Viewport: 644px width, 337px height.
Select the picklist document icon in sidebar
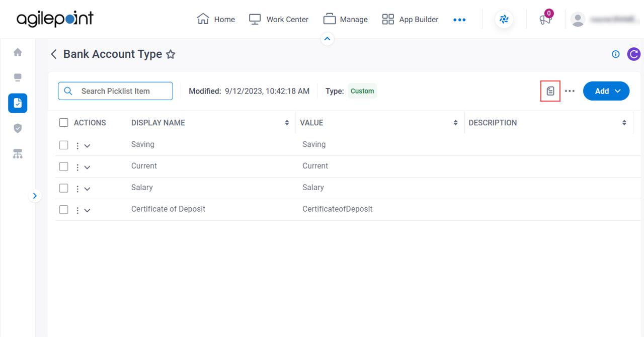pyautogui.click(x=18, y=103)
